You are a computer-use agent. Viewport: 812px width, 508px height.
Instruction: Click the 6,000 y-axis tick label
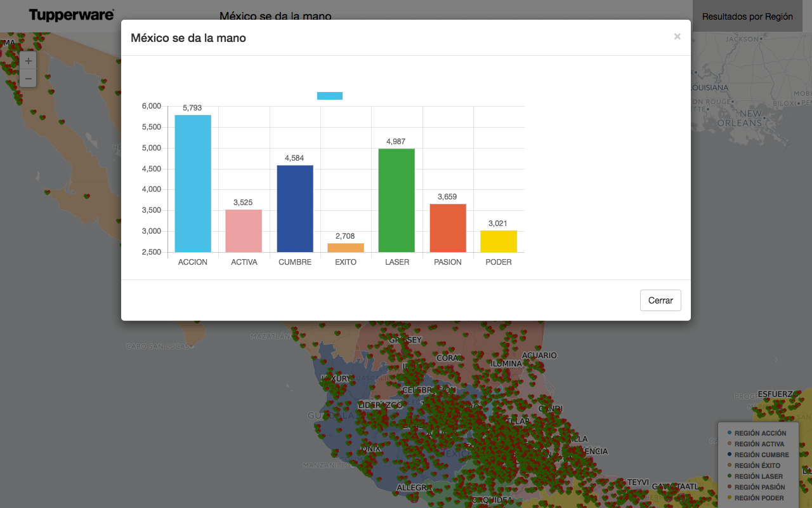point(151,106)
